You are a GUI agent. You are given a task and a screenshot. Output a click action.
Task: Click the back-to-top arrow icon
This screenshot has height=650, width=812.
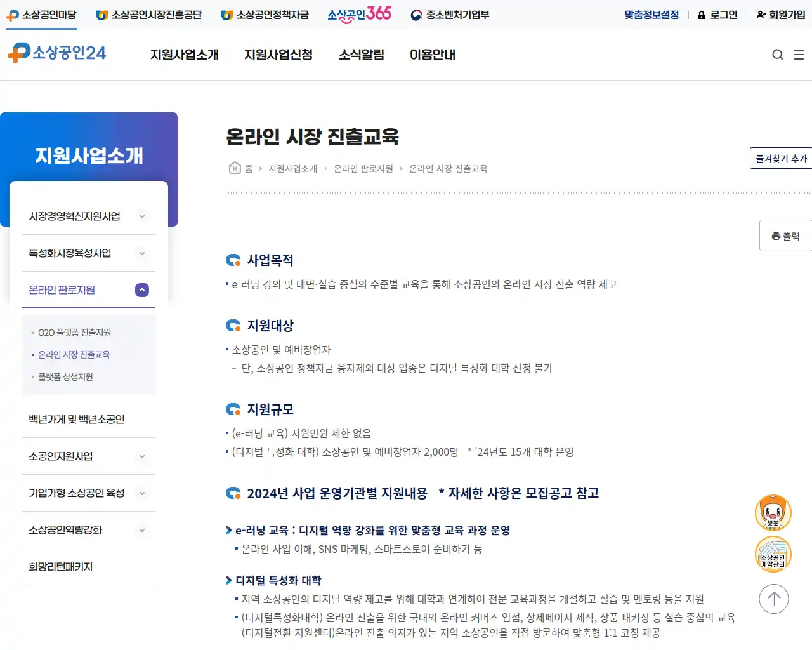(x=773, y=599)
